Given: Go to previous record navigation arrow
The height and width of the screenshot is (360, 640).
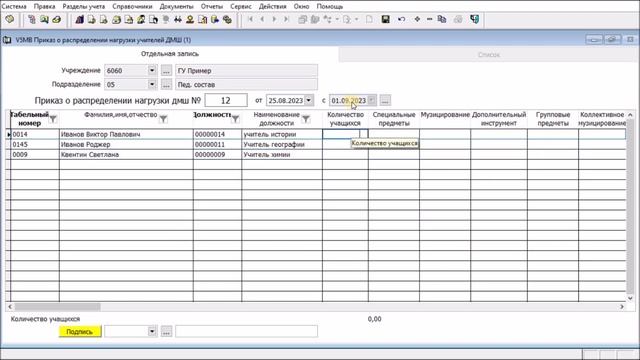Looking at the screenshot, I should click(x=262, y=19).
